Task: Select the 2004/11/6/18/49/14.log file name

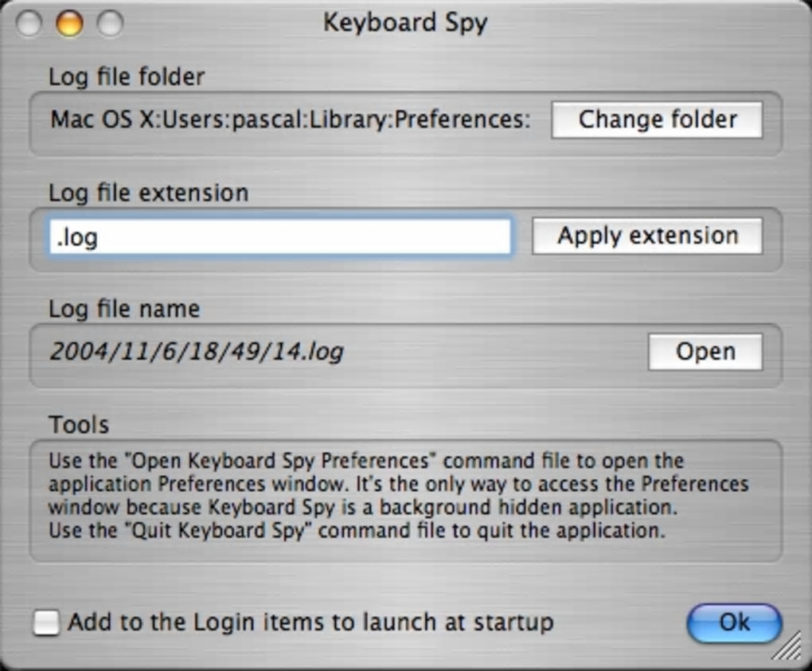Action: click(197, 352)
